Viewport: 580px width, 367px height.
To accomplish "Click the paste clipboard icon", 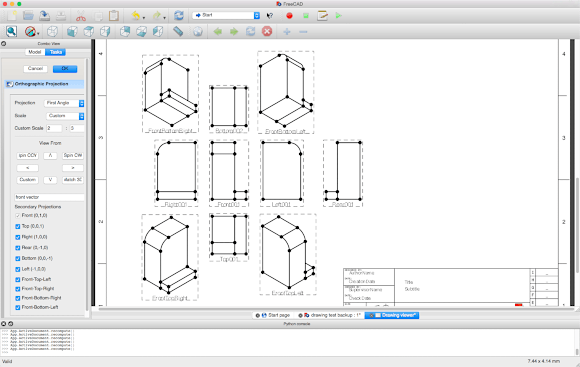I will [x=114, y=16].
